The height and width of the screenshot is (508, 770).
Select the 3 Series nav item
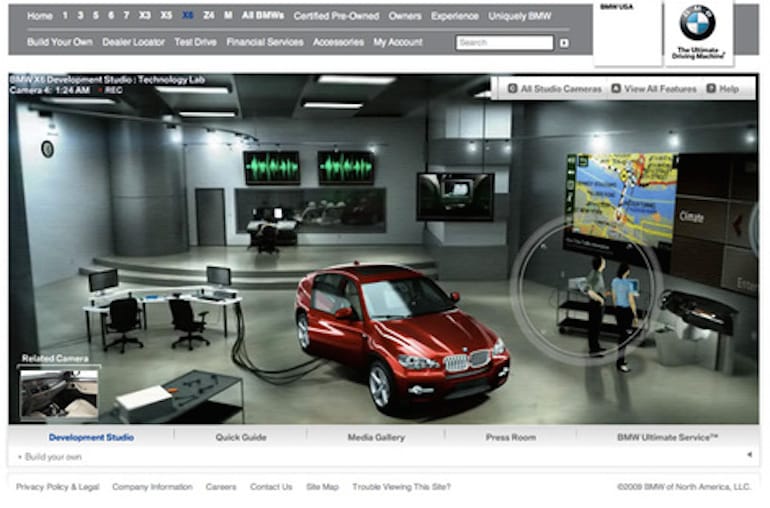[80, 16]
